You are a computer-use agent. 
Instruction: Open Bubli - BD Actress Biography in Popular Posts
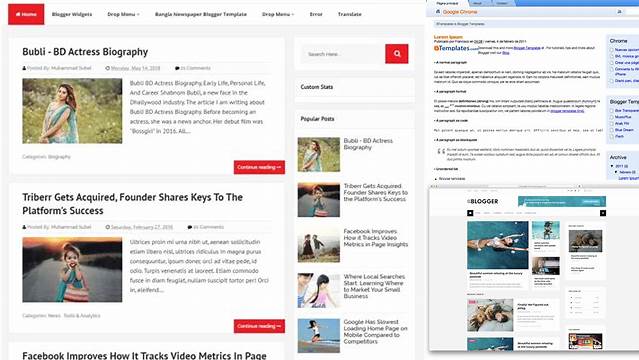[368, 144]
